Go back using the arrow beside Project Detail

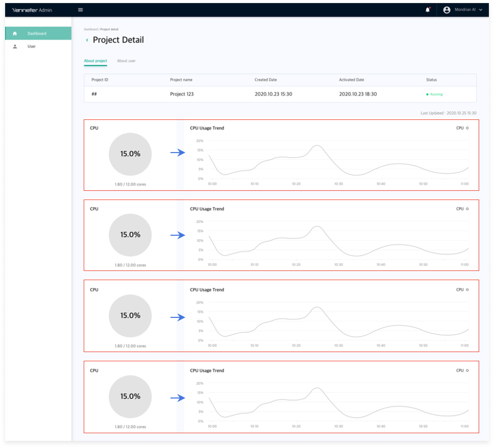(x=87, y=40)
